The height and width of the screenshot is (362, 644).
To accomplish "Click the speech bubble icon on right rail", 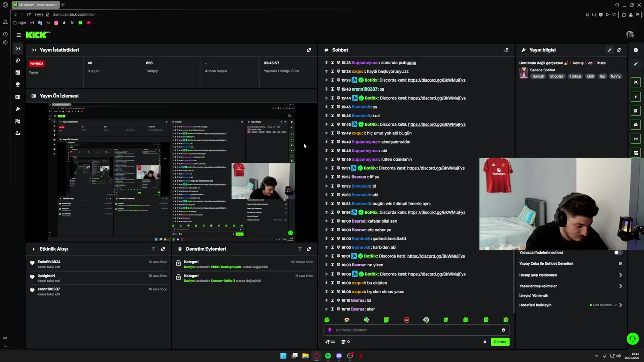I will [x=636, y=125].
